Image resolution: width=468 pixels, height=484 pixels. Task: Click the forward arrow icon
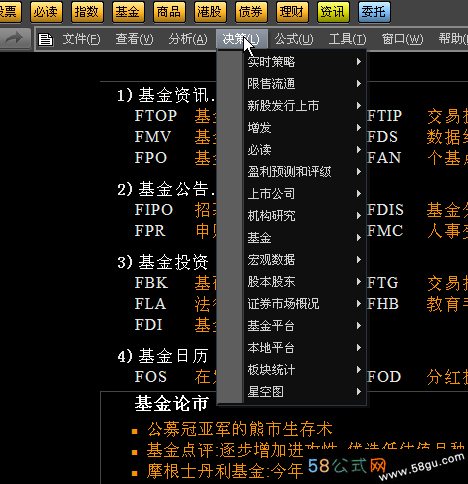tap(14, 38)
